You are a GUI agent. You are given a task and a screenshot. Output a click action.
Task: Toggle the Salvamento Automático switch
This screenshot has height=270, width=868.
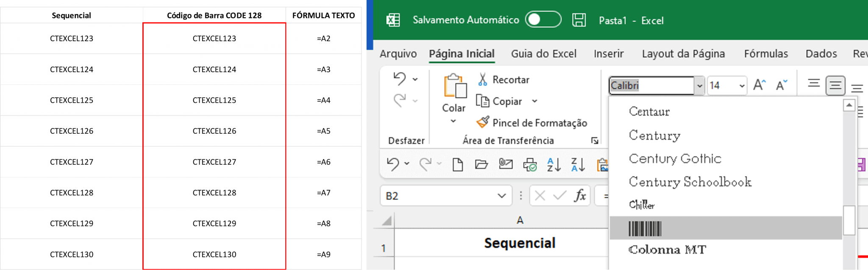pos(543,20)
